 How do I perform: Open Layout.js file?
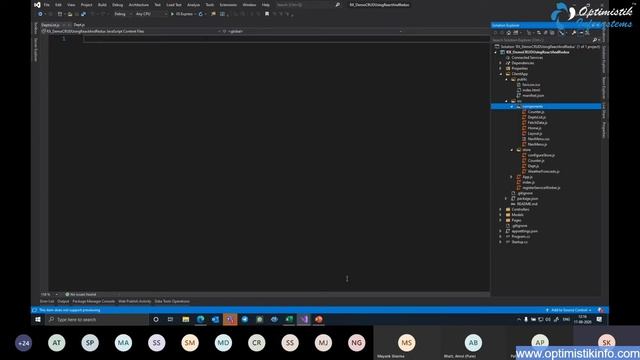pyautogui.click(x=535, y=133)
